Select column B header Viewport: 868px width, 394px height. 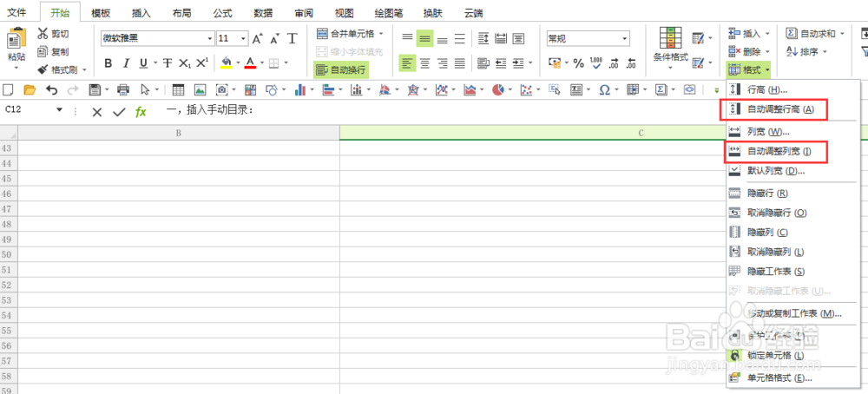click(179, 133)
